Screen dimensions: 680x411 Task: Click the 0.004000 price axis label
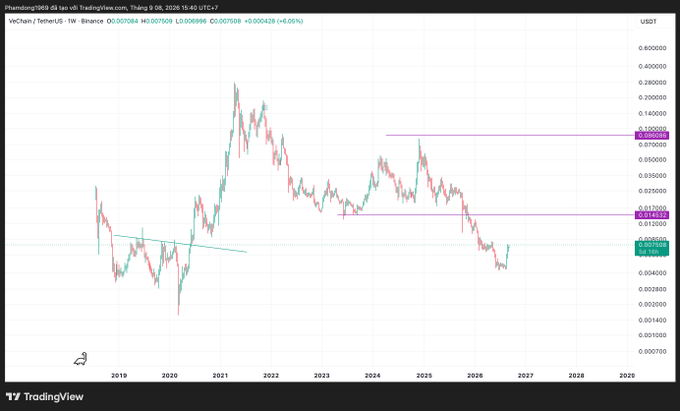[x=652, y=273]
